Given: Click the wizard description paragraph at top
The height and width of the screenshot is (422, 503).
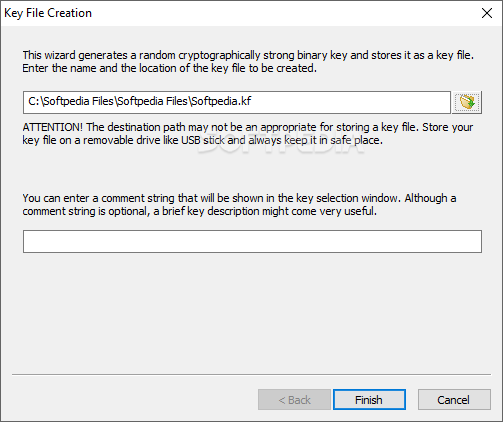Looking at the screenshot, I should point(248,61).
